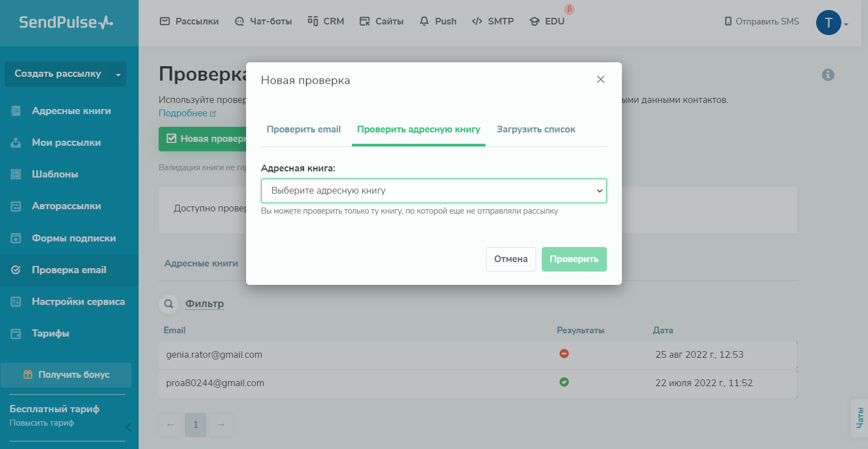Viewport: 868px width, 449px height.
Task: Close the Новая проверка dialog
Action: click(600, 80)
